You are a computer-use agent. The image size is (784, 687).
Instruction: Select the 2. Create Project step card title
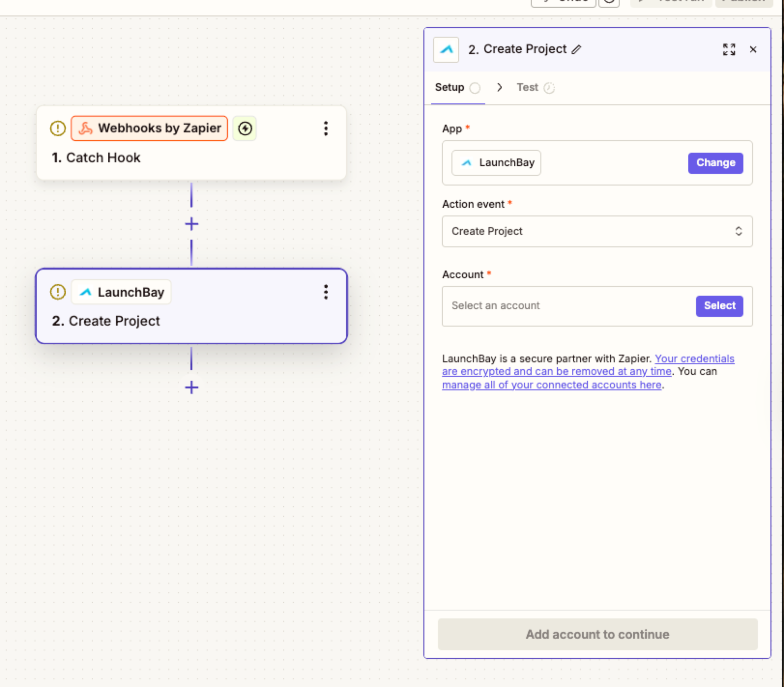pos(106,321)
